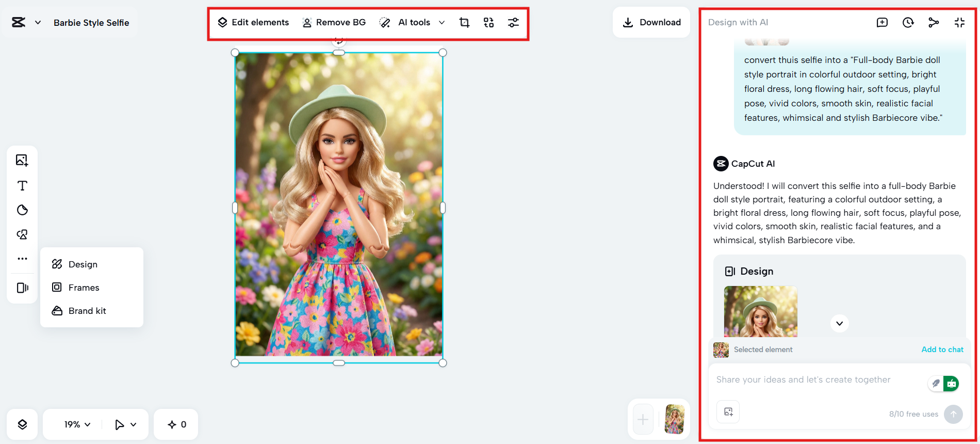Viewport: 980px width, 444px height.
Task: Select the Crop tool icon
Action: pyautogui.click(x=464, y=22)
